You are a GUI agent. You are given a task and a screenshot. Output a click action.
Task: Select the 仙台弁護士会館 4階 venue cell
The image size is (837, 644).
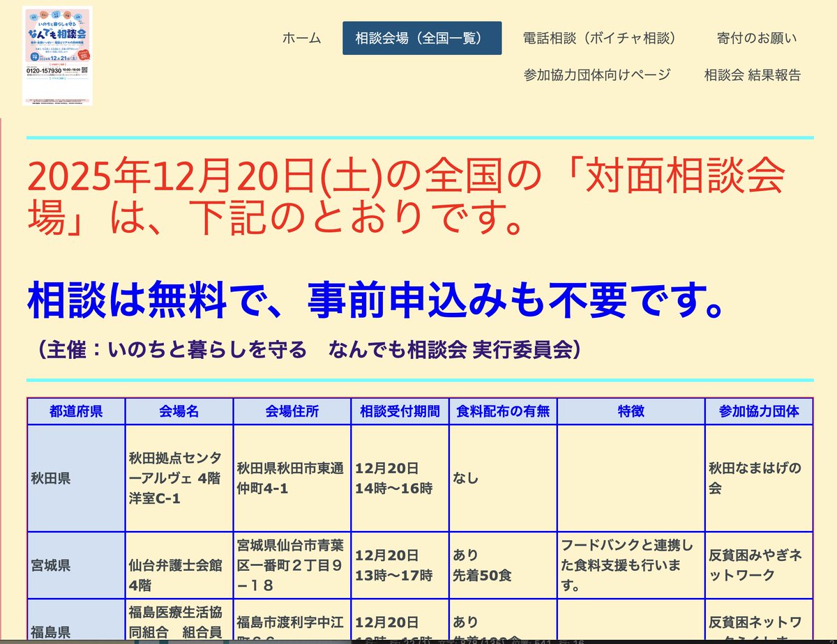[x=179, y=565]
